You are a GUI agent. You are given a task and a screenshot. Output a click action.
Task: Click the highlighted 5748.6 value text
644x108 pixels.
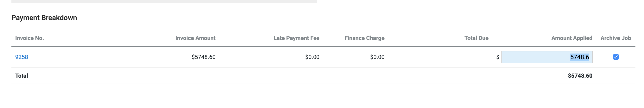click(x=579, y=57)
